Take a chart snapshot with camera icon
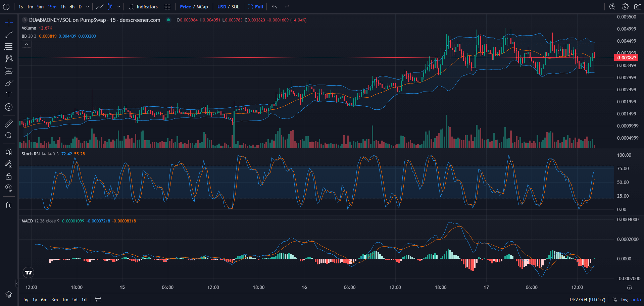Viewport: 644px width, 306px height. click(637, 6)
